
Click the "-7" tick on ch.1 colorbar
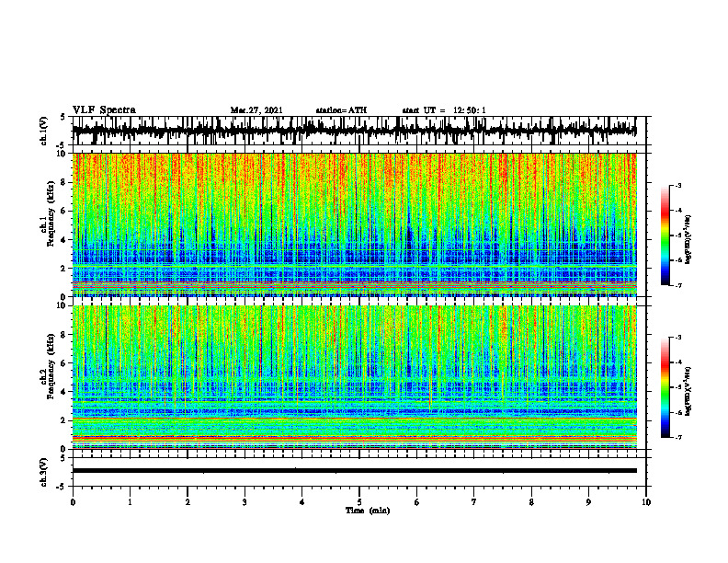677,285
